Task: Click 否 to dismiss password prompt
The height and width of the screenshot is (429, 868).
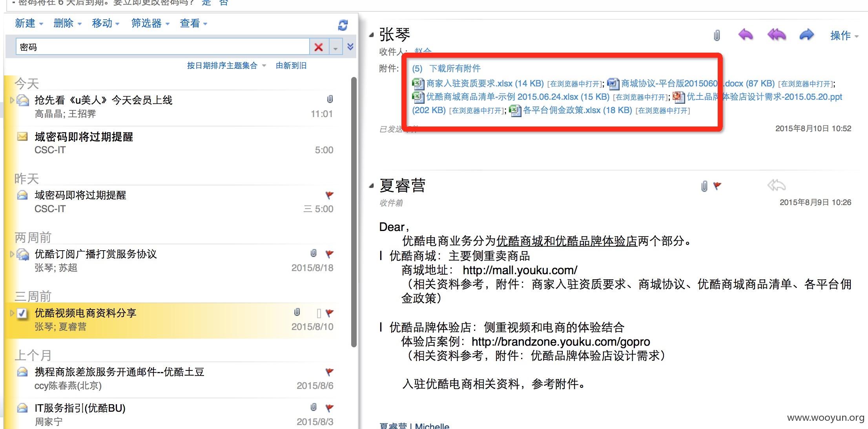Action: [x=223, y=2]
